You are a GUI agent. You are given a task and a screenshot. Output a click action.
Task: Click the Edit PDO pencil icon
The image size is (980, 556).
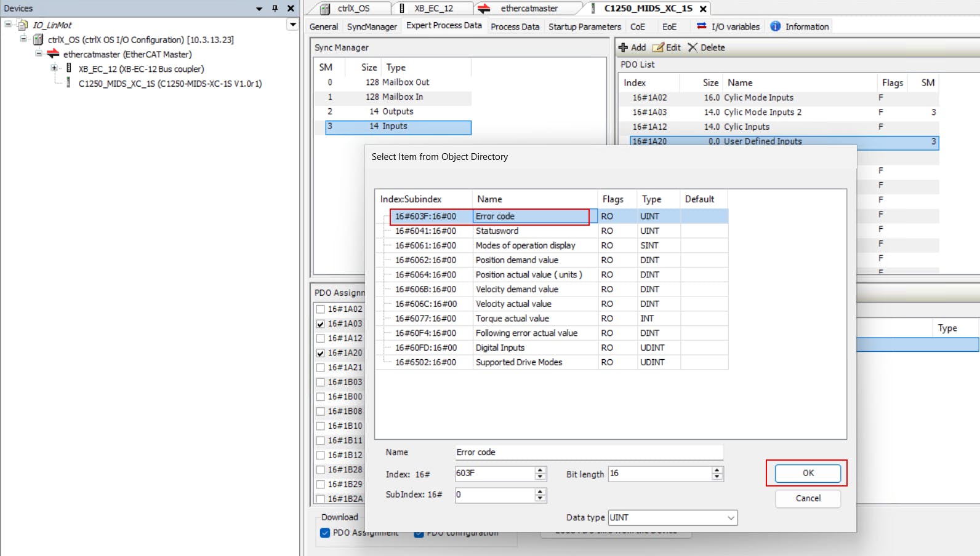click(658, 47)
